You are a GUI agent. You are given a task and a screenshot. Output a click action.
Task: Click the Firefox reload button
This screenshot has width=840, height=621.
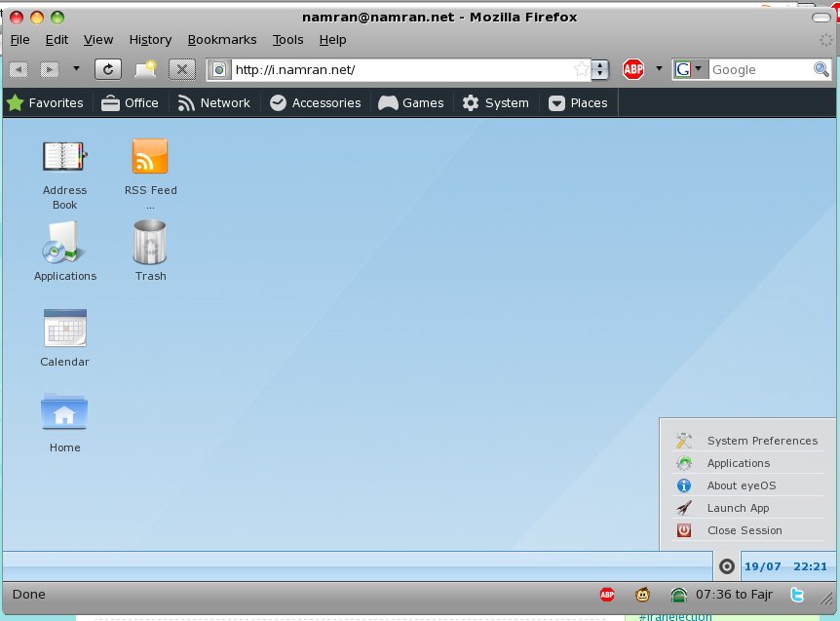(x=107, y=69)
